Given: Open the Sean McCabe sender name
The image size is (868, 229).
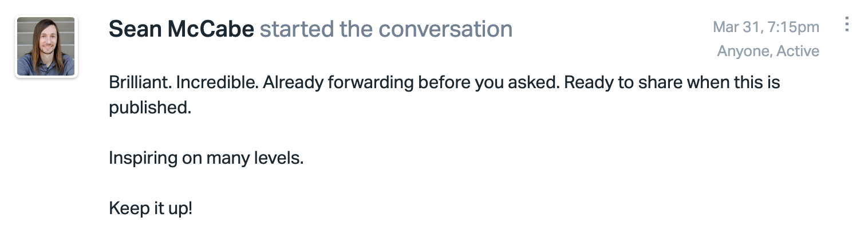Looking at the screenshot, I should coord(182,29).
